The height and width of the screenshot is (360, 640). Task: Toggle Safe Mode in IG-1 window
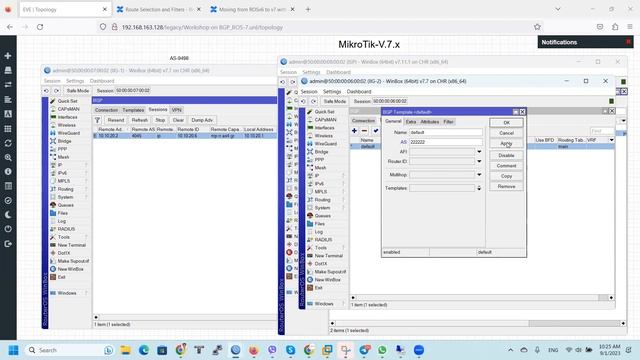click(78, 91)
